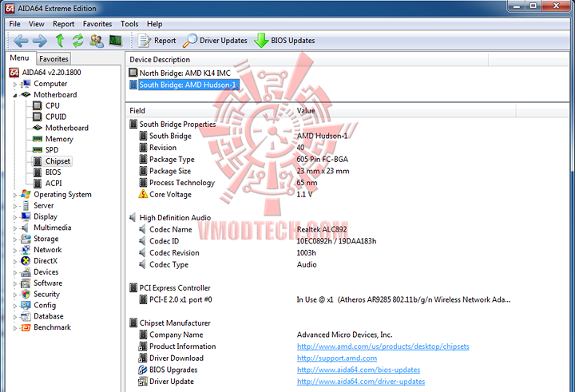Open the Favorites menu

pyautogui.click(x=97, y=24)
